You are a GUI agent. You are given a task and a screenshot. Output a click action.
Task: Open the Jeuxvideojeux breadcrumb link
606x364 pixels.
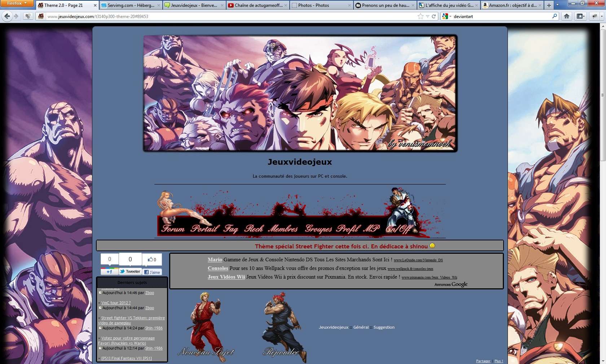334,327
